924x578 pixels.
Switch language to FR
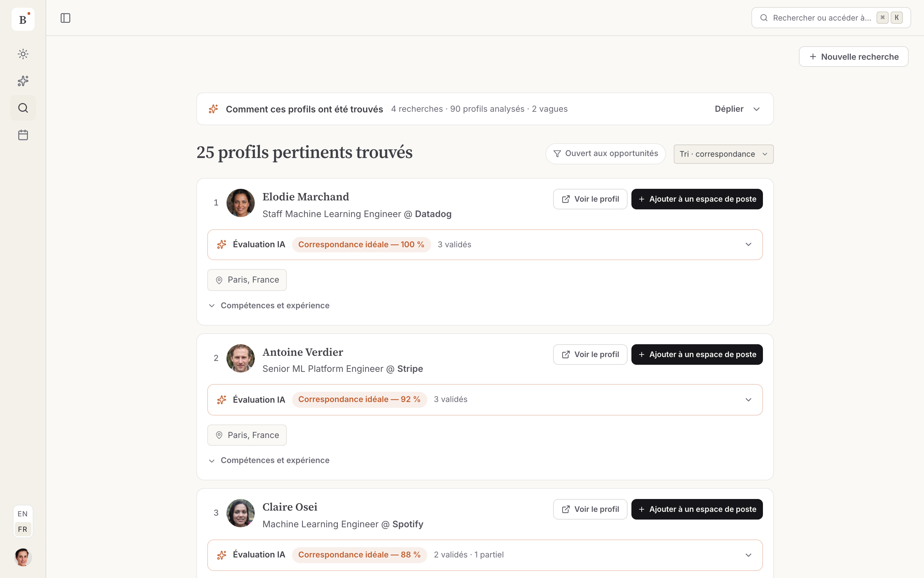tap(22, 529)
